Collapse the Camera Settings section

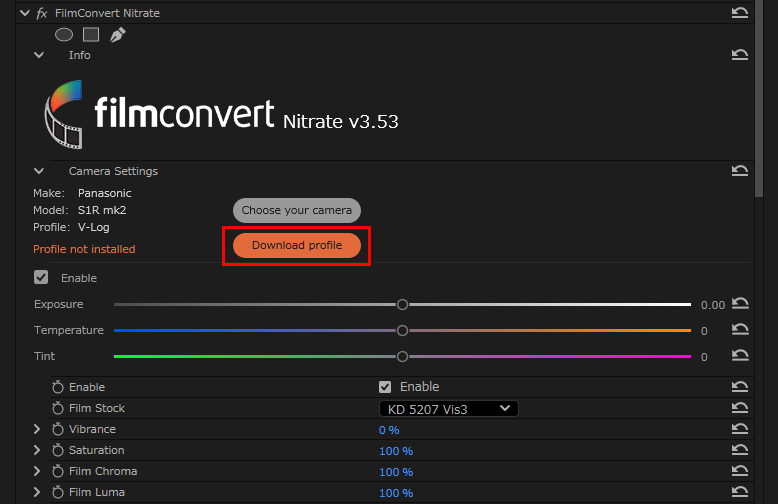(x=39, y=171)
